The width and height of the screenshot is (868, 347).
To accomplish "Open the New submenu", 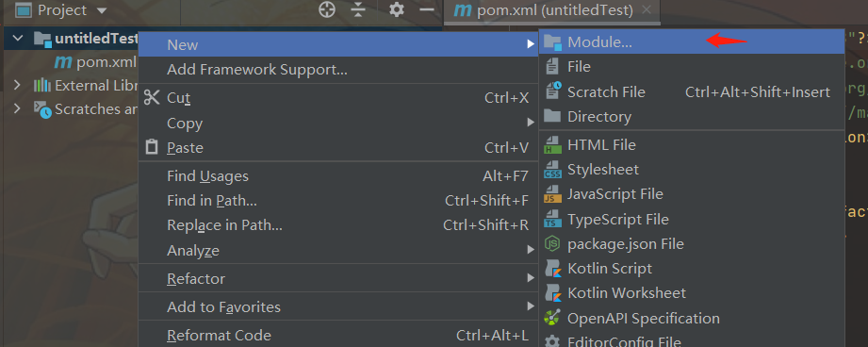I will (x=338, y=44).
